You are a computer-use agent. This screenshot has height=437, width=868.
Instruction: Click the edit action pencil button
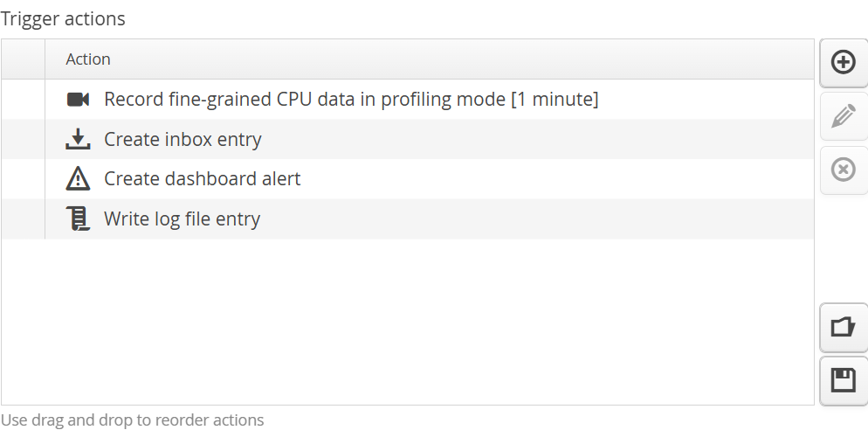[x=843, y=116]
